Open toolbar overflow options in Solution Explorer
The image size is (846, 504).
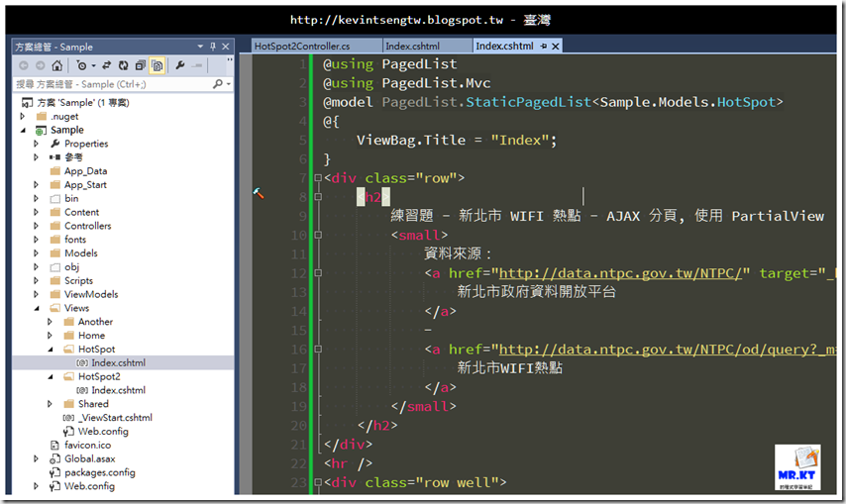click(x=229, y=59)
